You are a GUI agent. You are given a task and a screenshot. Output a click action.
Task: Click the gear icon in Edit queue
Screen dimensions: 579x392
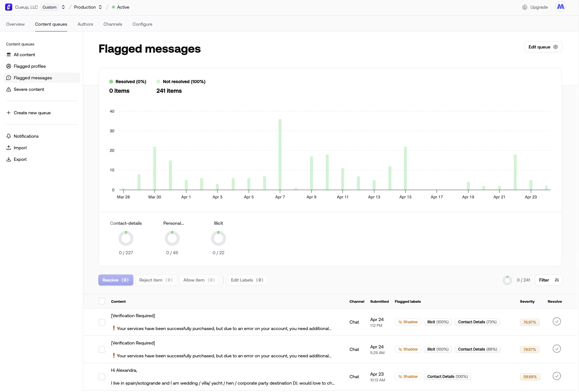pyautogui.click(x=556, y=47)
